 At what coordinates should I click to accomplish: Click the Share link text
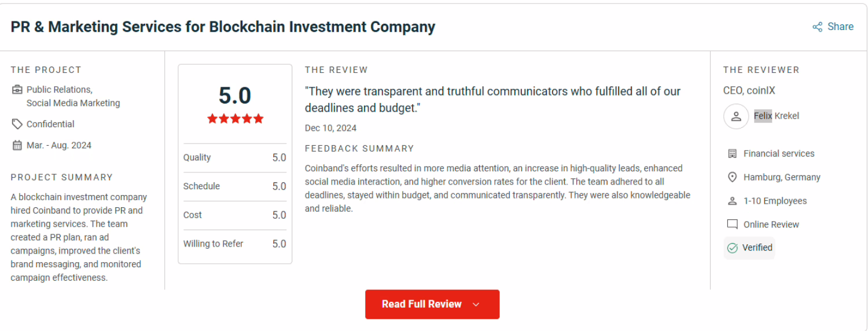pyautogui.click(x=840, y=27)
